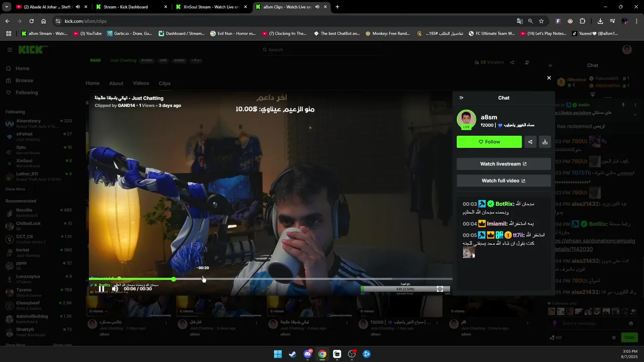
Task: Seek on the clip progress bar
Action: (271, 279)
